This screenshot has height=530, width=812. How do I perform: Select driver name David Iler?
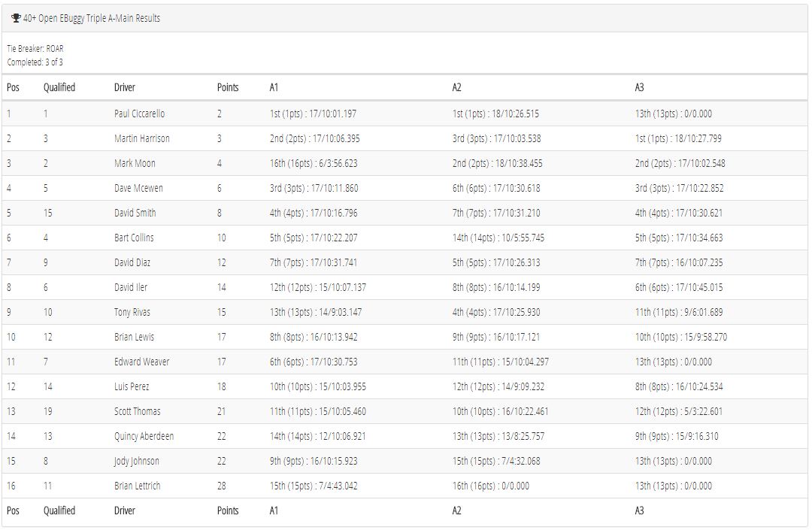click(x=131, y=288)
